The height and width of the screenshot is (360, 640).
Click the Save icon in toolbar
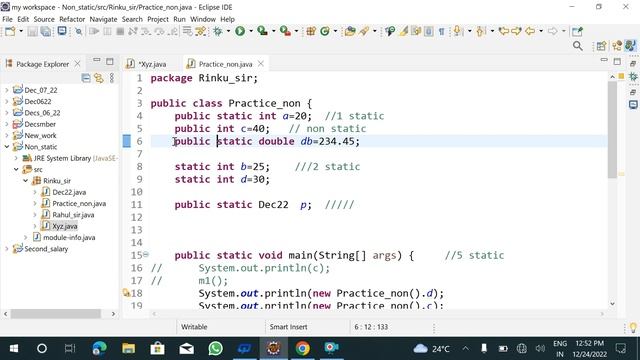[x=33, y=31]
